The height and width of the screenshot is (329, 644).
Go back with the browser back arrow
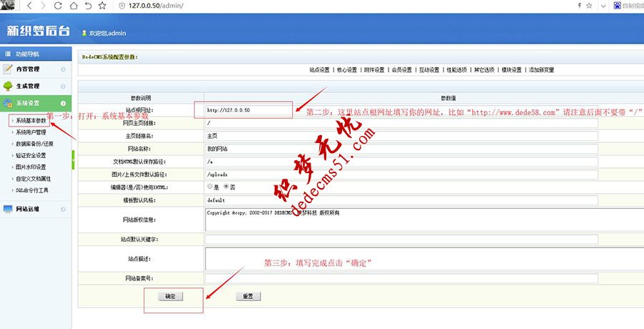tap(29, 6)
